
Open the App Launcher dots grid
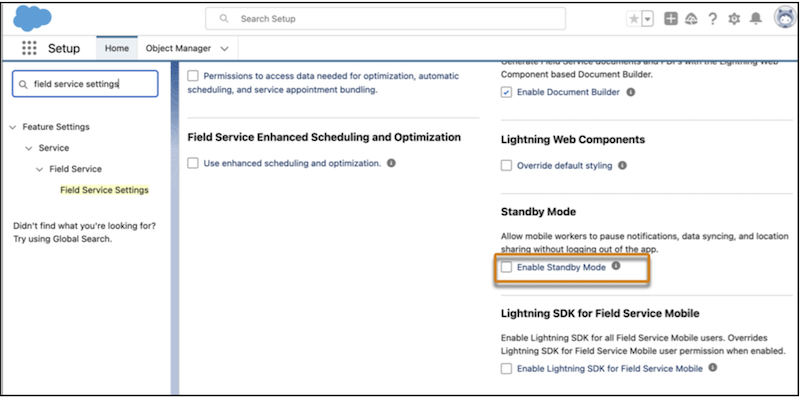point(30,48)
